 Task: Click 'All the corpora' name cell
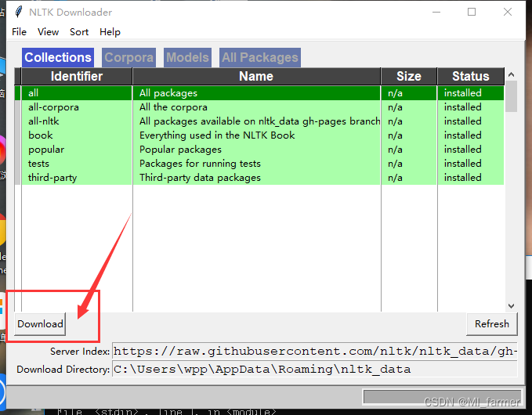click(256, 107)
